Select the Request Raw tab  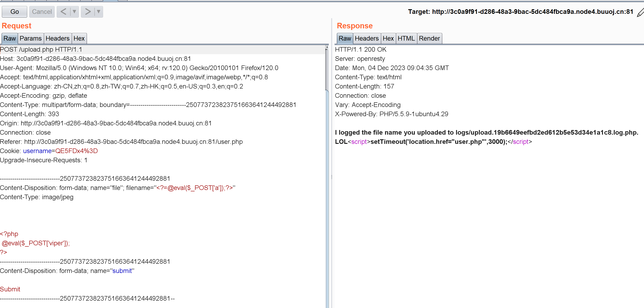click(9, 38)
